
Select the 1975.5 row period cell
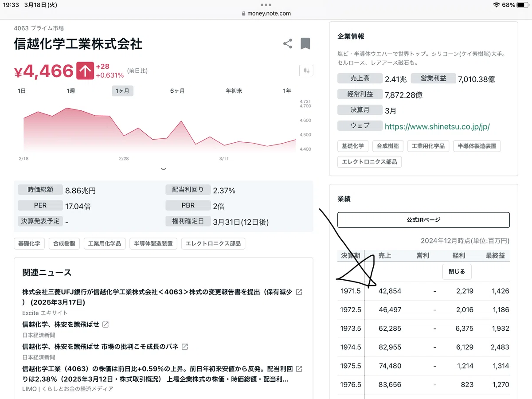click(351, 366)
